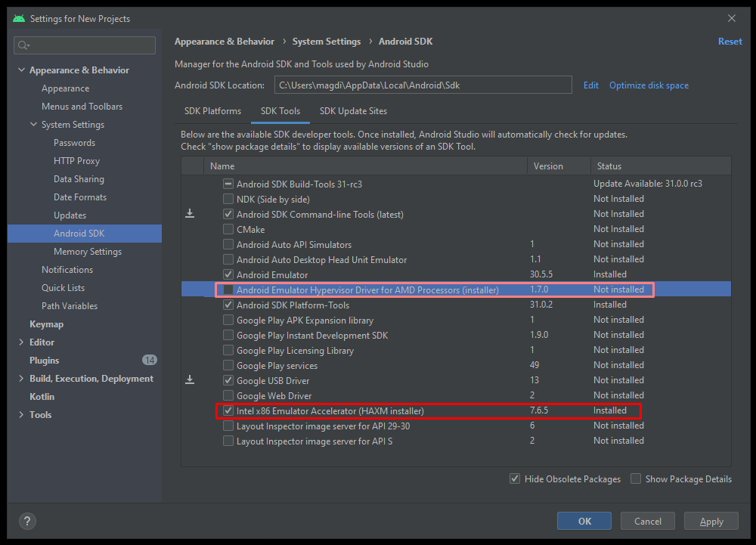The height and width of the screenshot is (545, 756).
Task: Click the Edit link for SDK location
Action: pyautogui.click(x=590, y=85)
